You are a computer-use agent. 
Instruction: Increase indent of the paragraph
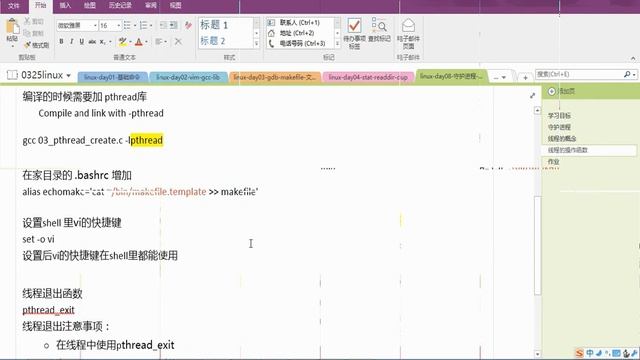(x=173, y=25)
